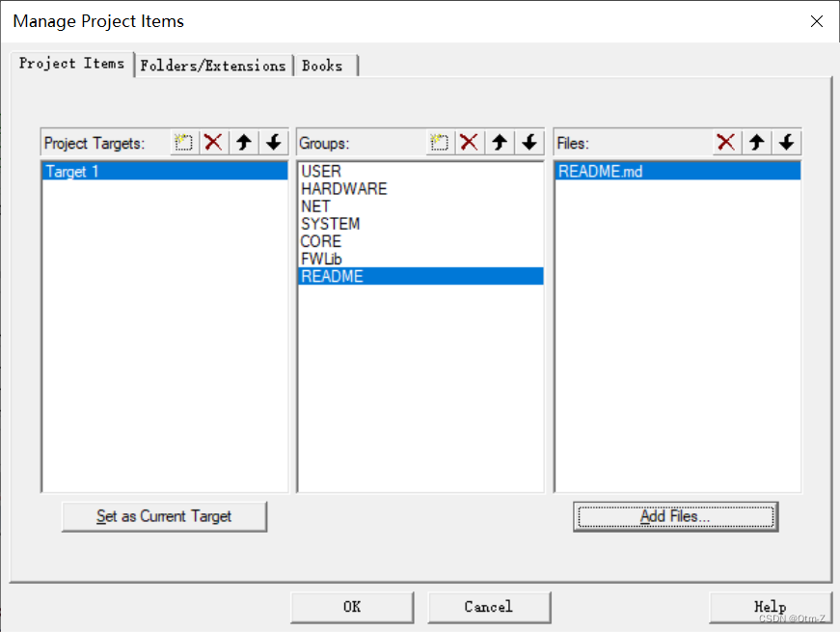Open the Books tab

click(x=325, y=66)
